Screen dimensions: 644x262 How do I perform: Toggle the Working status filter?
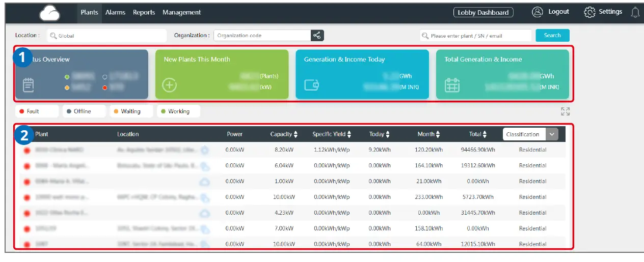click(x=179, y=111)
